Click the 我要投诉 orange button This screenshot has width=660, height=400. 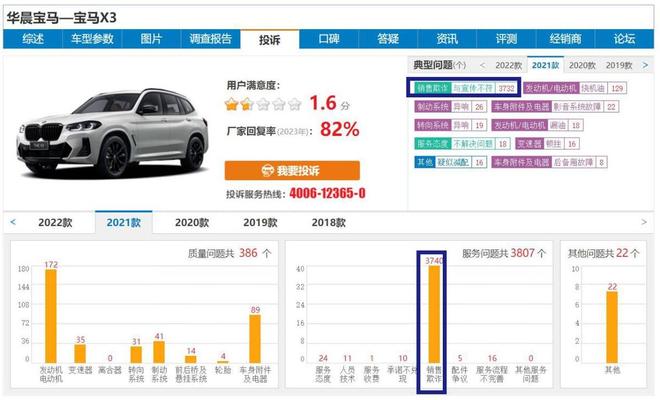(292, 171)
